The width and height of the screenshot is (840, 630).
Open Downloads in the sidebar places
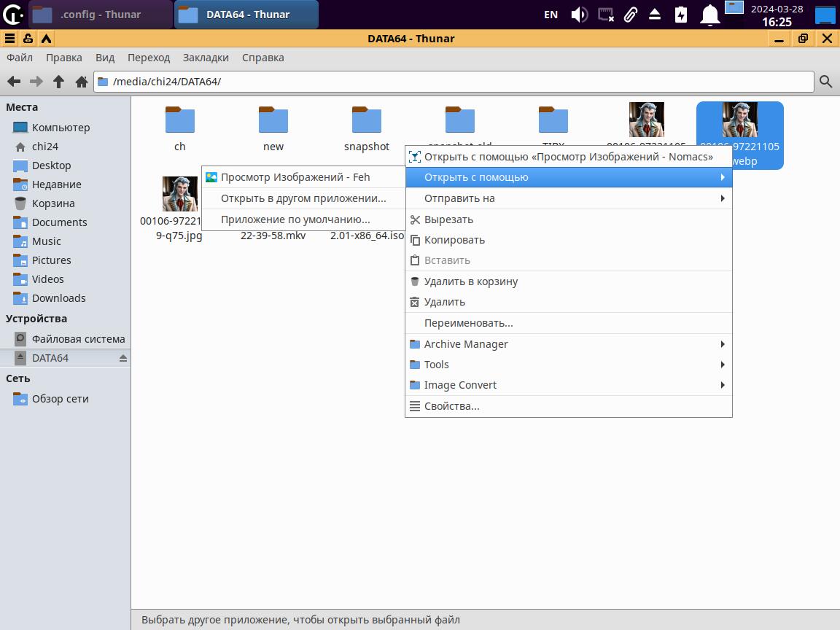click(x=58, y=298)
